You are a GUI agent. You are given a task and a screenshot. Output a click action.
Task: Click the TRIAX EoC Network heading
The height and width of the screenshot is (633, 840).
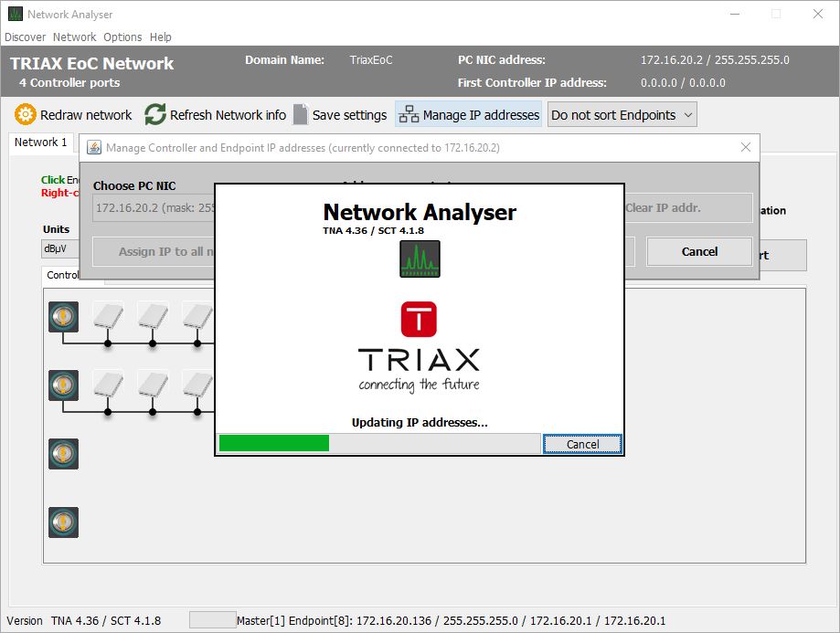point(91,64)
